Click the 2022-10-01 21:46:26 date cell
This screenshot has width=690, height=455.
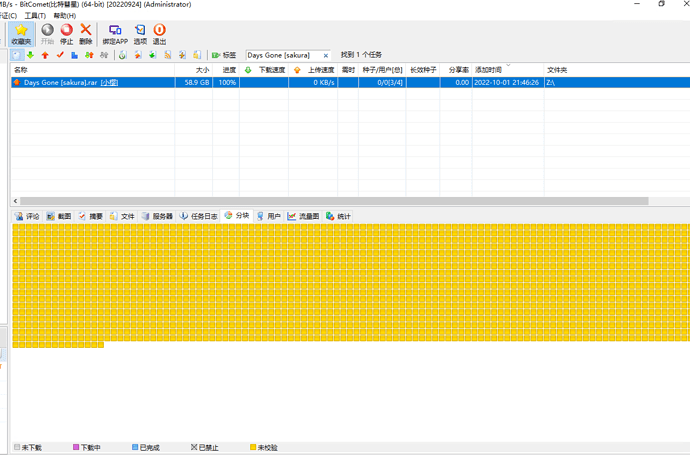coord(508,82)
